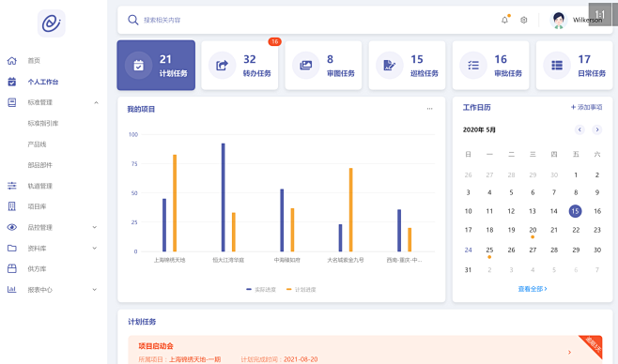
Task: Select the 8 审图任务 card
Action: tap(323, 66)
